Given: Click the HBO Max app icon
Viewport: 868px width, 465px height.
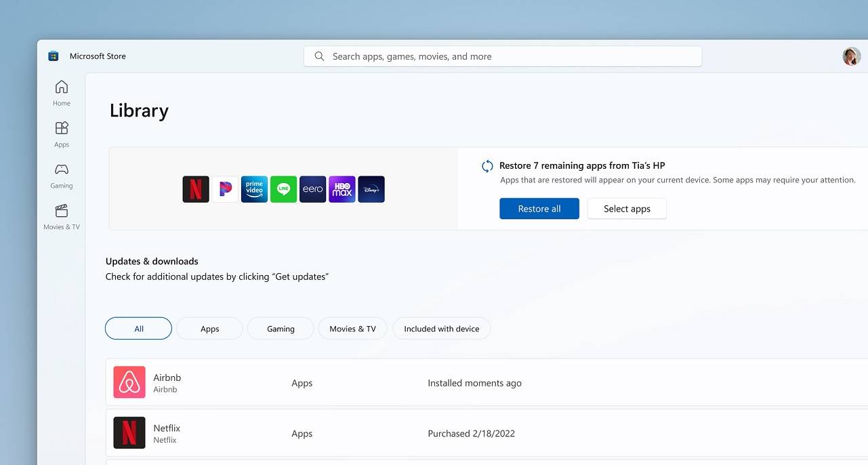Looking at the screenshot, I should (342, 189).
